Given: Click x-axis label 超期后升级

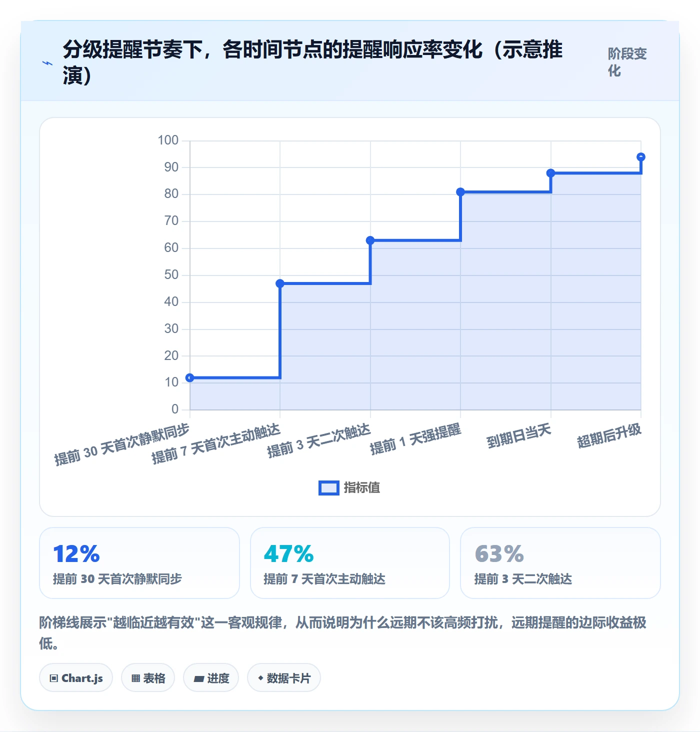Looking at the screenshot, I should pyautogui.click(x=609, y=435).
